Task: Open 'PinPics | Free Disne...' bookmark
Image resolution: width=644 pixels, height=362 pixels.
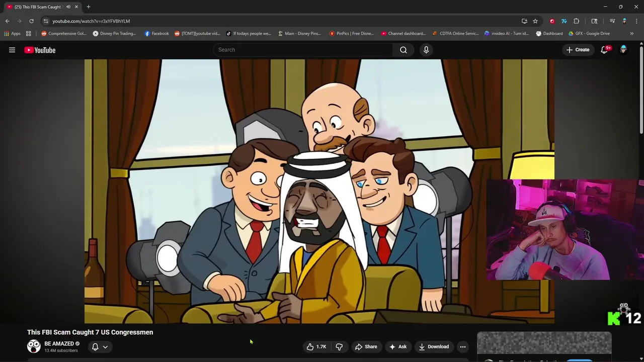Action: coord(351,34)
